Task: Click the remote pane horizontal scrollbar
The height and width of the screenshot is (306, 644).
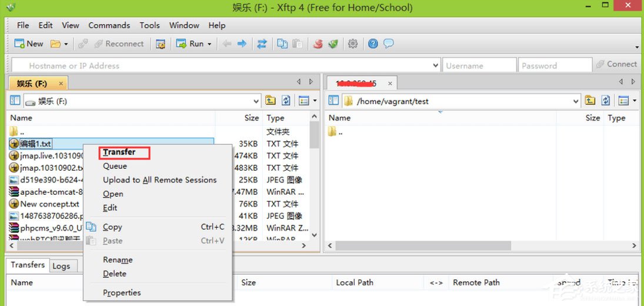Action: 423,245
